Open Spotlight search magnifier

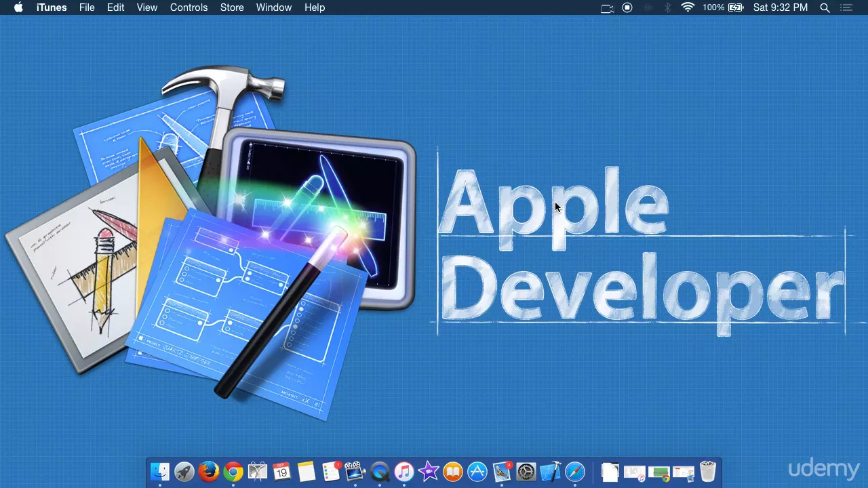point(825,7)
